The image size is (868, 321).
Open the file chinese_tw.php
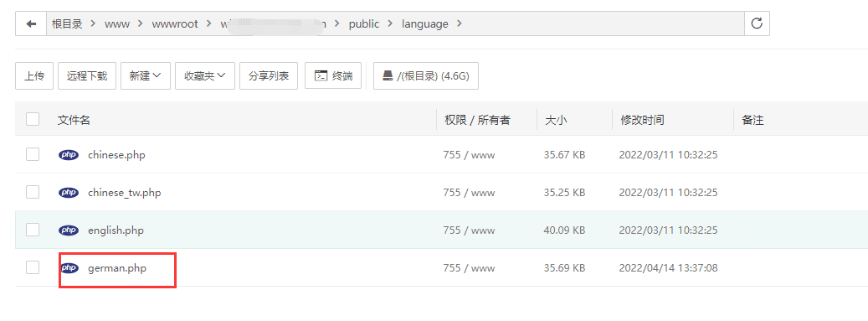click(x=125, y=193)
